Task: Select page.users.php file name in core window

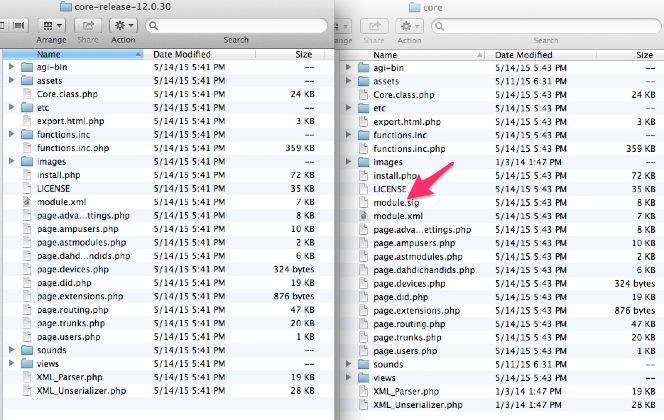Action: (405, 351)
